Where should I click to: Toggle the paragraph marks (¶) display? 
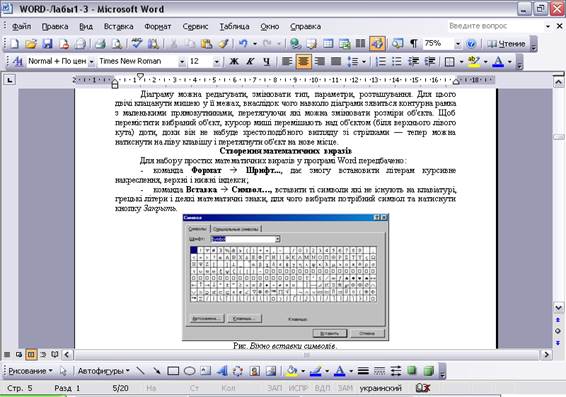[x=414, y=44]
